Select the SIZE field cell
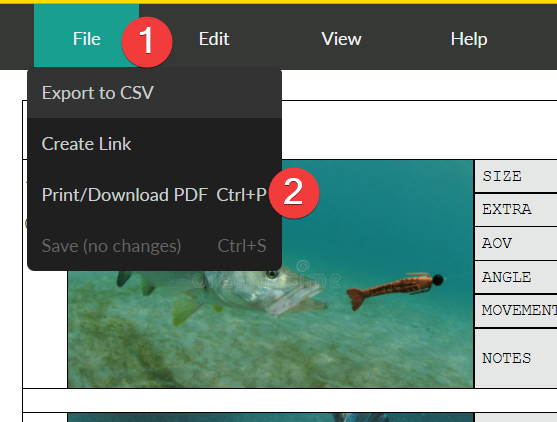Screen dimensions: 557x422 click(516, 176)
